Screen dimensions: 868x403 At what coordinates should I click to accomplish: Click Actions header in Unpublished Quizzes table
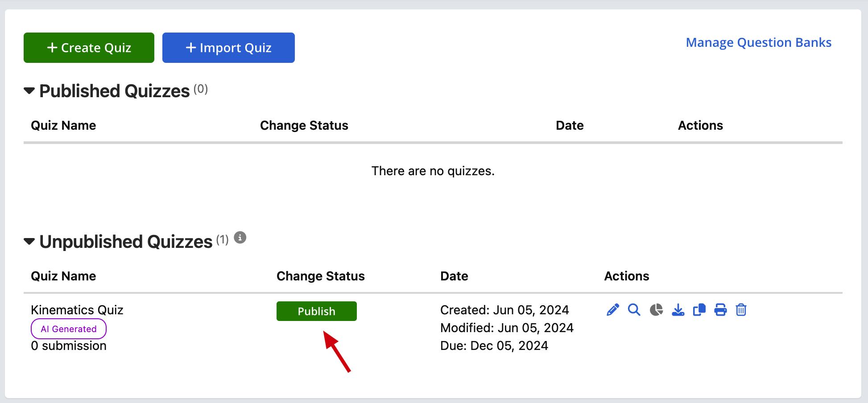click(627, 276)
